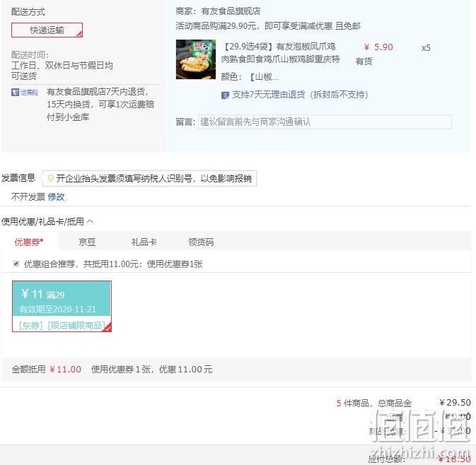Click 修改 to change invoice settings
The height and width of the screenshot is (465, 476).
tap(56, 197)
